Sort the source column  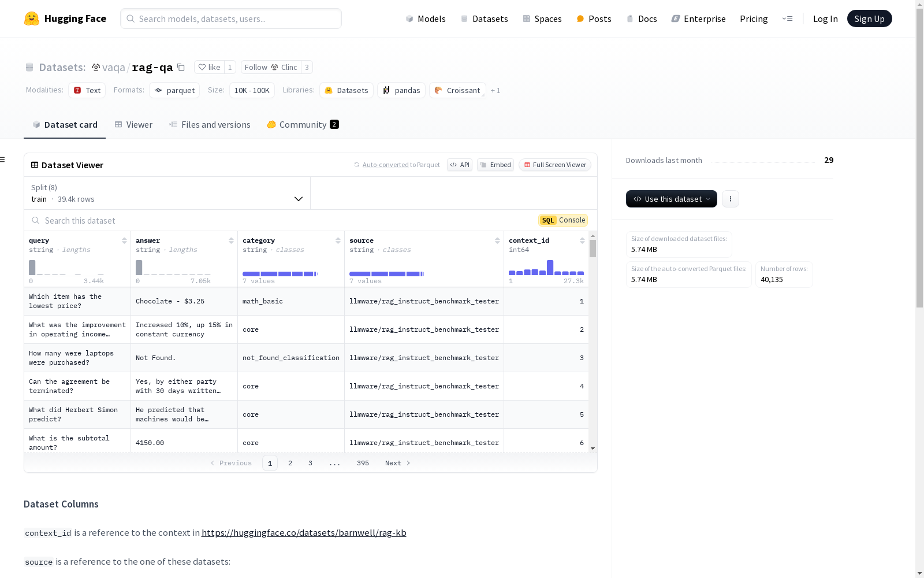[497, 240]
